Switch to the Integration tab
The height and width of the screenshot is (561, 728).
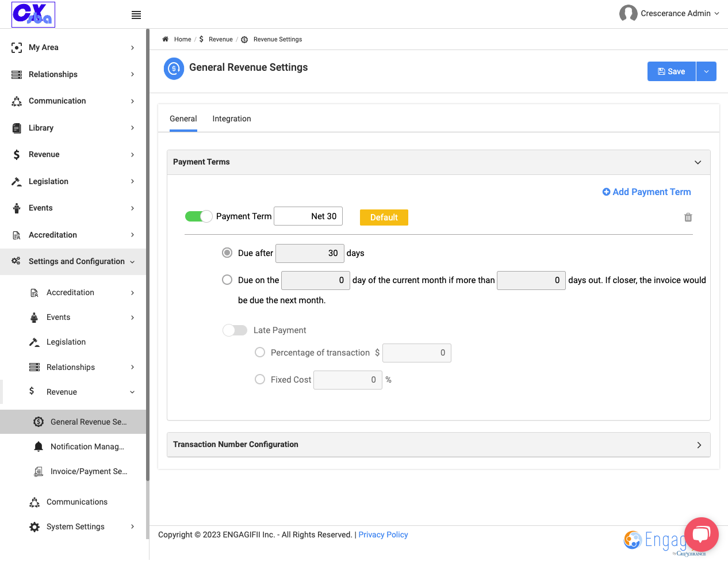(232, 119)
